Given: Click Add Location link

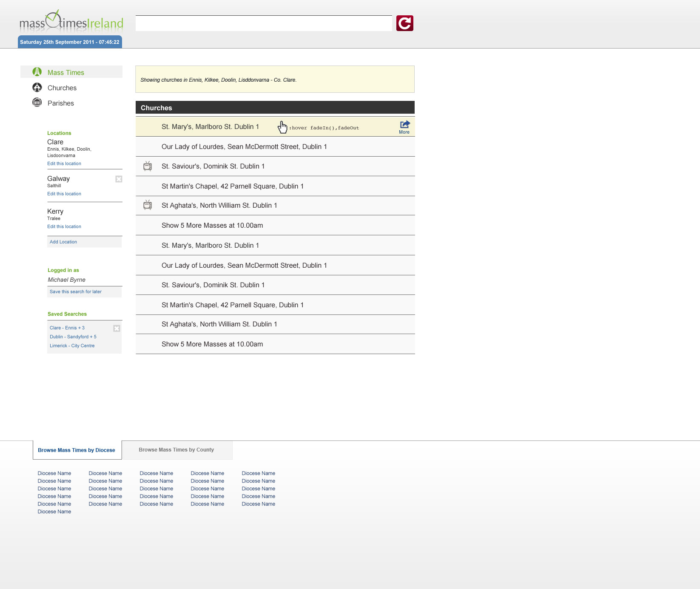Looking at the screenshot, I should (63, 242).
